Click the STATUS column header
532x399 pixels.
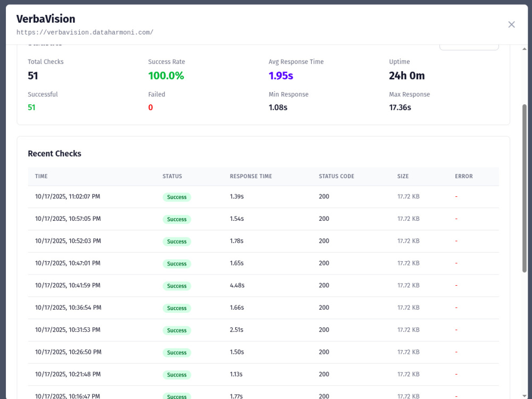(172, 176)
